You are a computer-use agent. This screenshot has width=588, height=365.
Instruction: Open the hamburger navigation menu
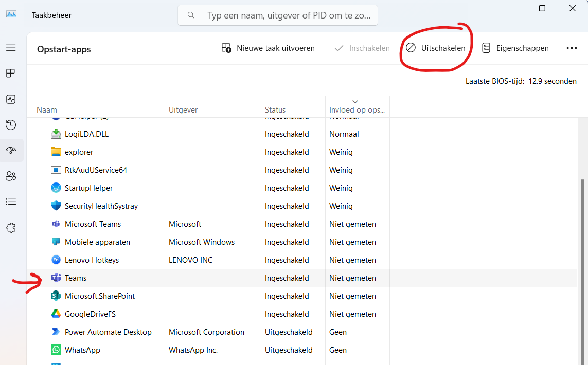11,48
